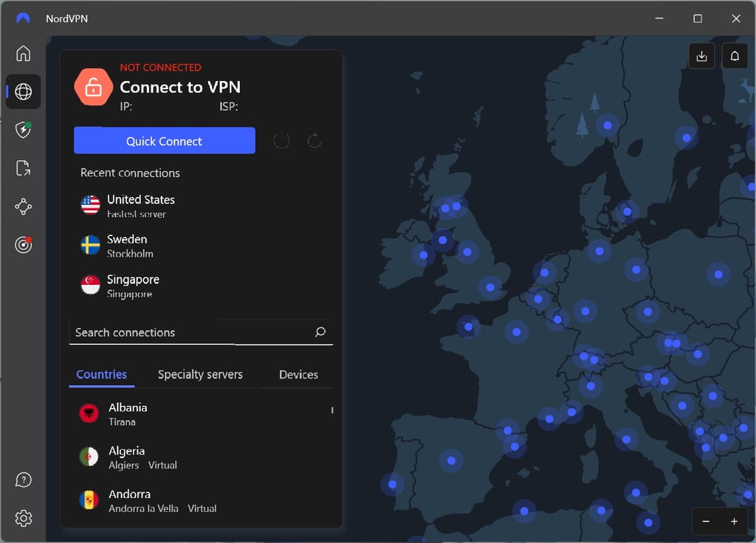Click the Netherlands server map dot
The width and height of the screenshot is (756, 543).
pos(544,273)
